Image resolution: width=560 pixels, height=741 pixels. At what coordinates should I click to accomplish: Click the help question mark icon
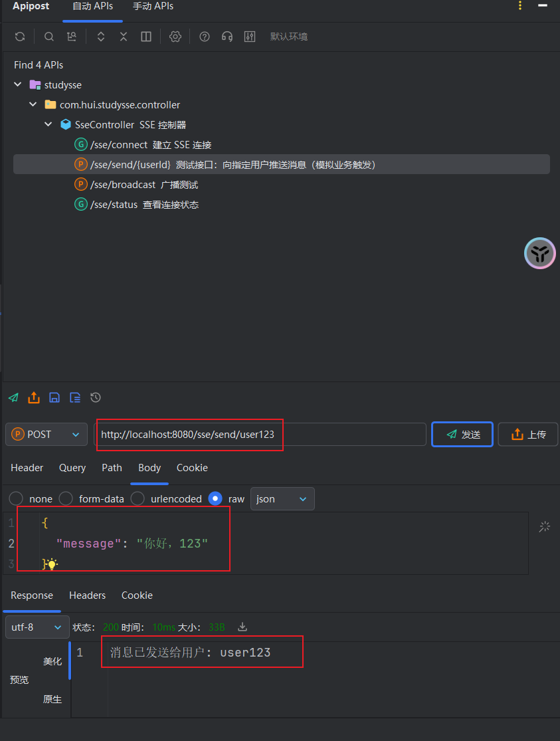pyautogui.click(x=205, y=37)
